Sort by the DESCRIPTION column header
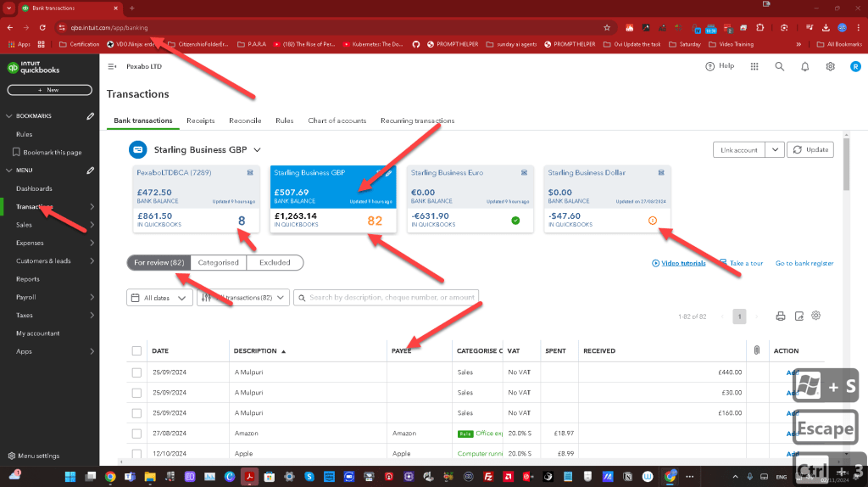The width and height of the screenshot is (868, 487). click(255, 350)
